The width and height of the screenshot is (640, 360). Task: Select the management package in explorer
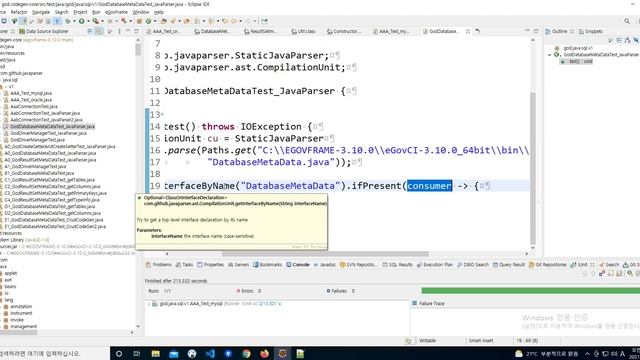pyautogui.click(x=23, y=327)
